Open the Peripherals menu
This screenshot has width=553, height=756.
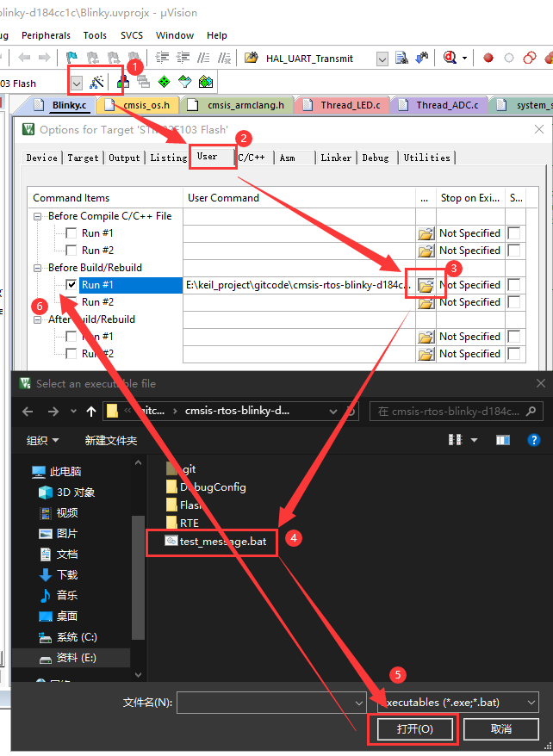pos(46,35)
